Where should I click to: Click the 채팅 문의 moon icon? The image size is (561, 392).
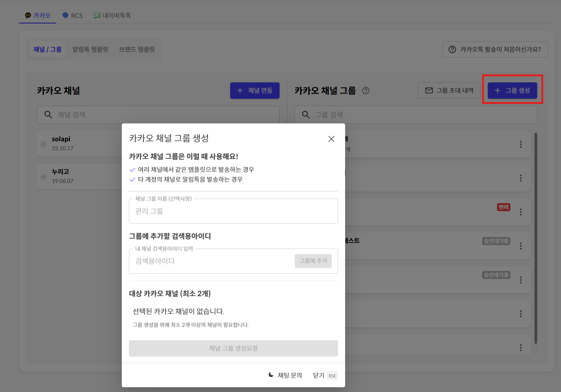click(271, 375)
